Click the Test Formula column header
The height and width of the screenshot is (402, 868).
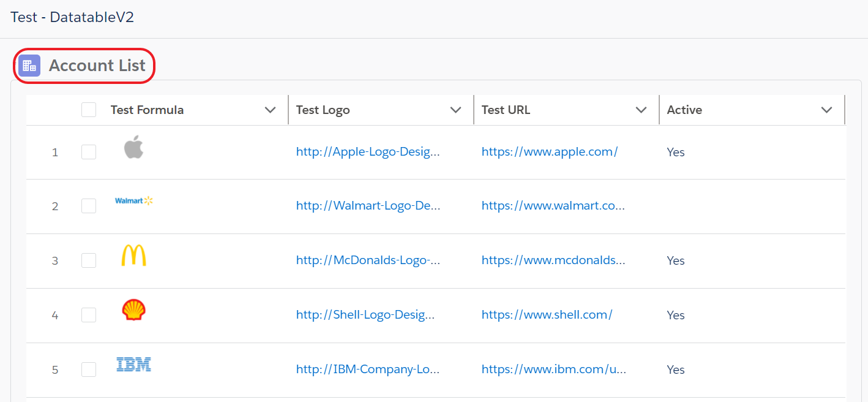click(147, 110)
